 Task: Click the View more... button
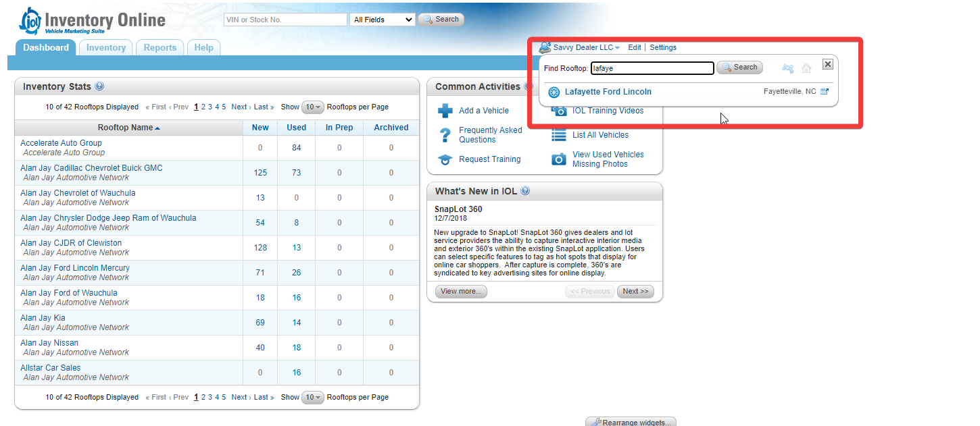(461, 292)
